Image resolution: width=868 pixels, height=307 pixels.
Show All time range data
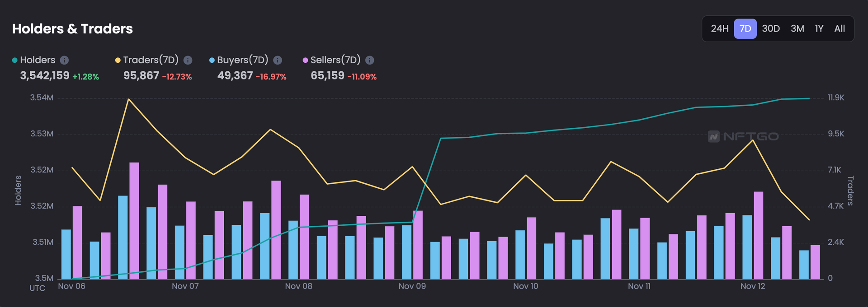click(840, 29)
